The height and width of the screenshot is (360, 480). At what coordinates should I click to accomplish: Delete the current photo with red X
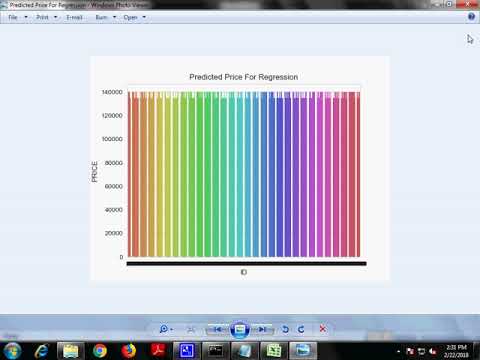(x=322, y=329)
